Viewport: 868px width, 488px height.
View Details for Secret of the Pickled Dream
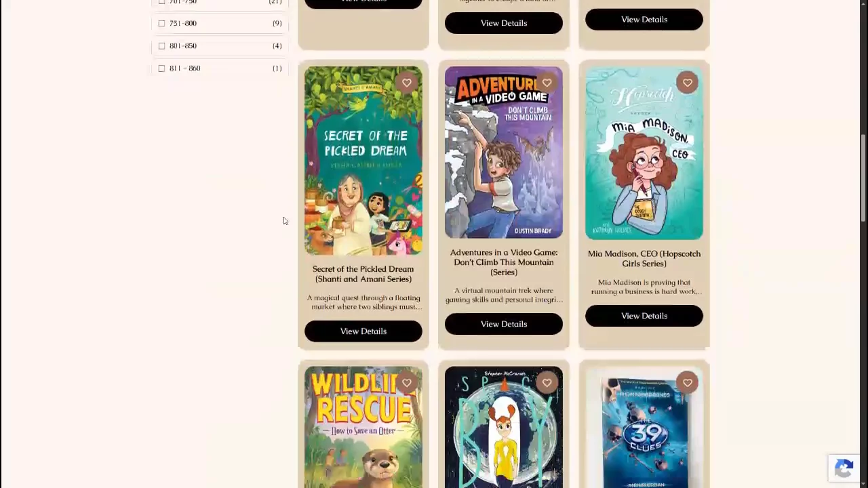[x=363, y=331]
